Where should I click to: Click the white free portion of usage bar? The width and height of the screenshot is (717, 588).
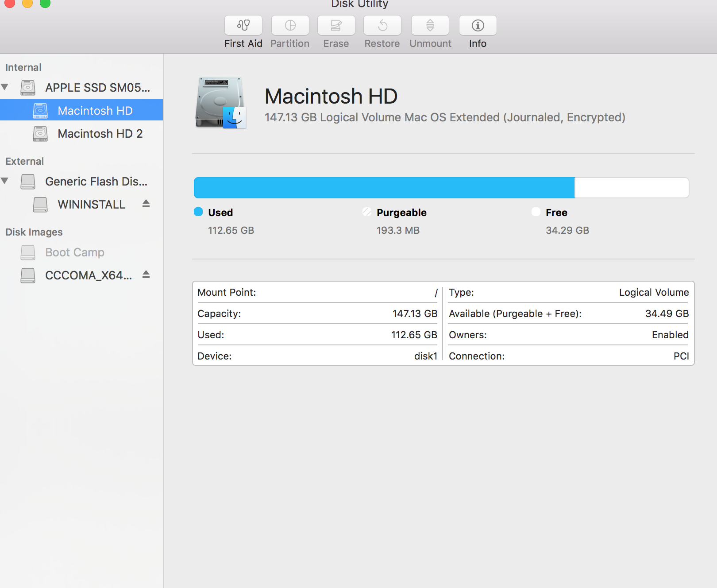click(x=632, y=188)
